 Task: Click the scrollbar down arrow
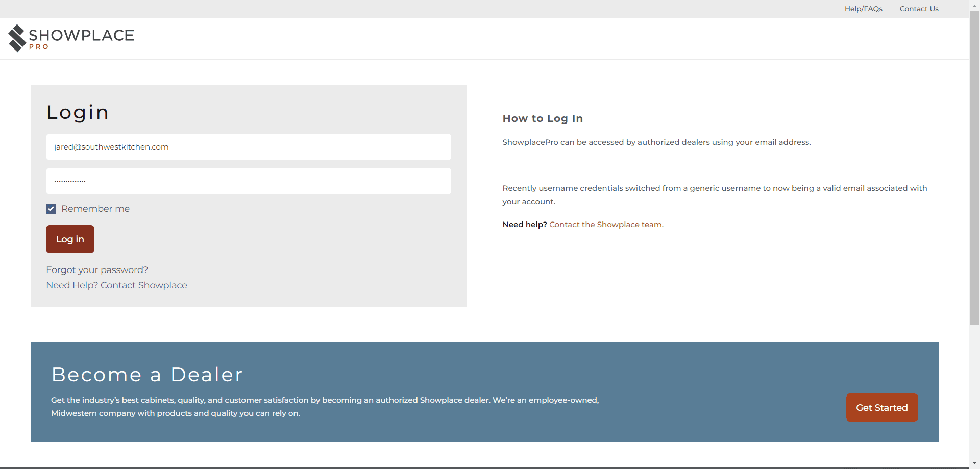(974, 463)
